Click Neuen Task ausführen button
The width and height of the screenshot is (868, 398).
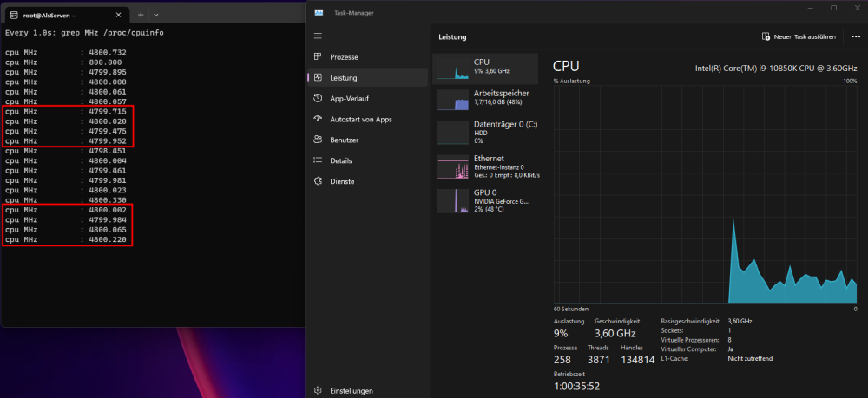point(799,36)
